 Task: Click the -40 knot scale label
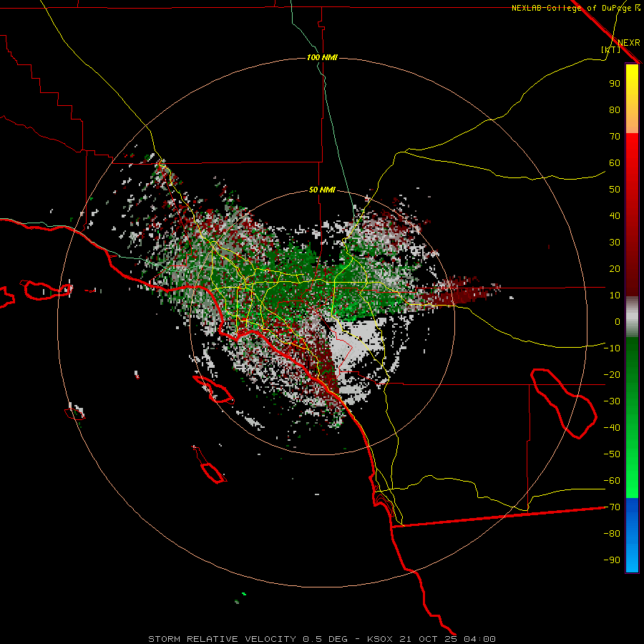coord(612,428)
